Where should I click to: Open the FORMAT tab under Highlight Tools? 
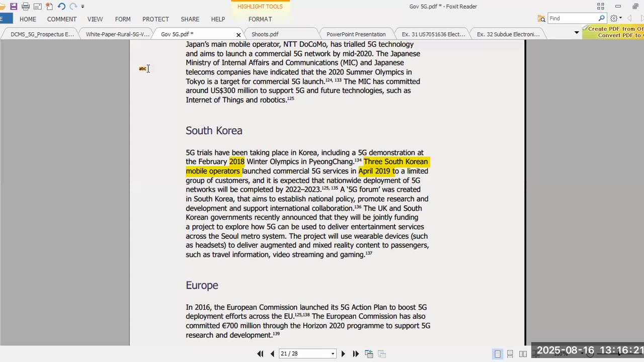[260, 19]
